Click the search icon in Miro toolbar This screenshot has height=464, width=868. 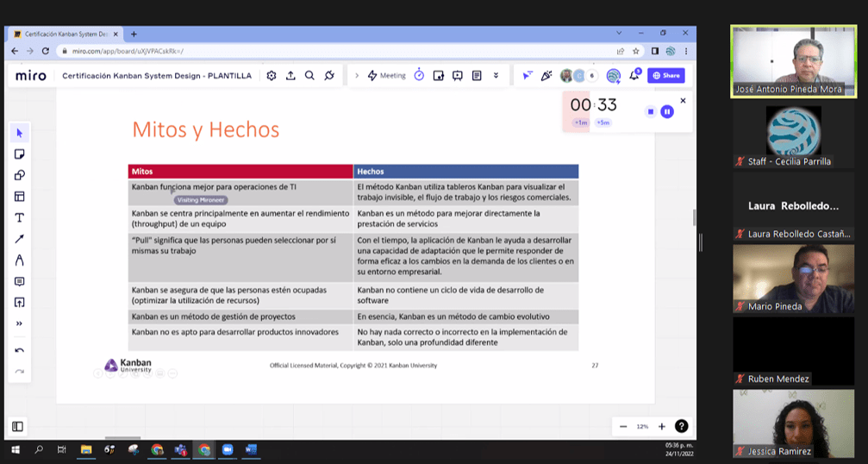click(x=309, y=76)
